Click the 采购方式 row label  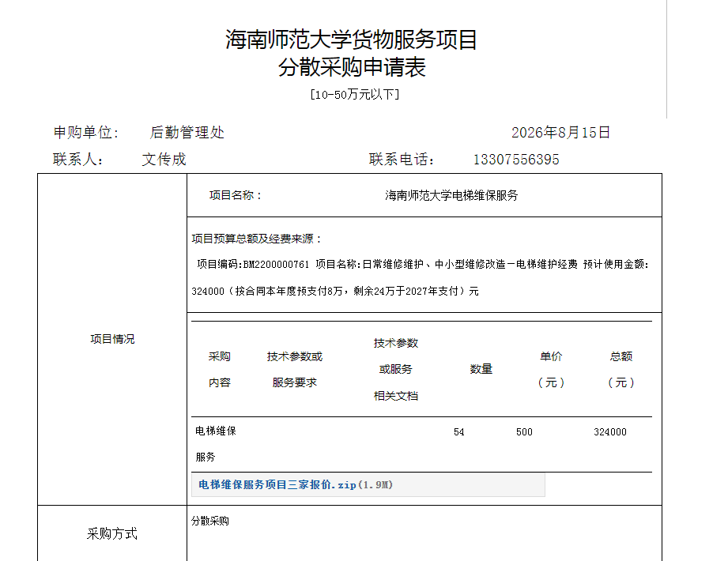coord(112,533)
